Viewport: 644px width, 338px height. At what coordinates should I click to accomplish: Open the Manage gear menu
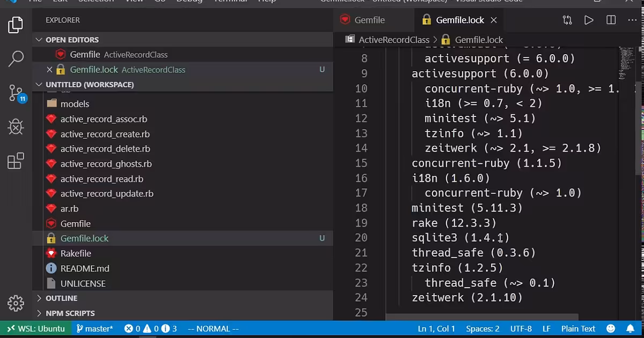pos(16,303)
